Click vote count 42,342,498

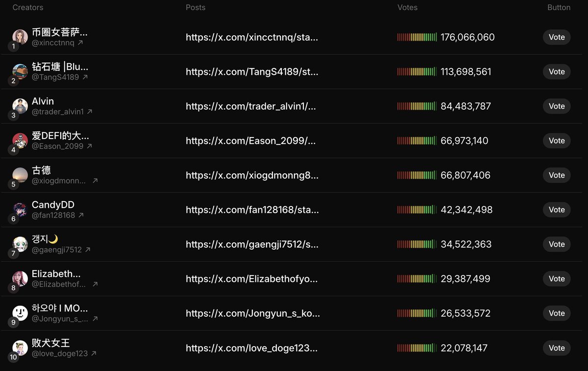coord(466,209)
